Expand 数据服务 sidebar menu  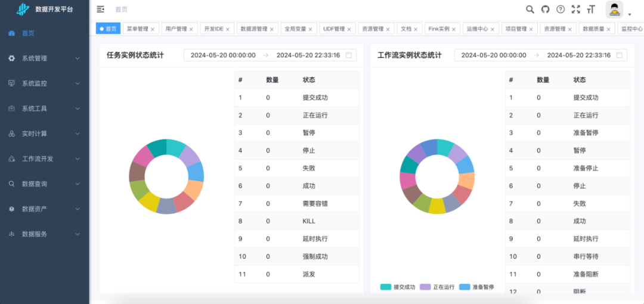coord(44,234)
